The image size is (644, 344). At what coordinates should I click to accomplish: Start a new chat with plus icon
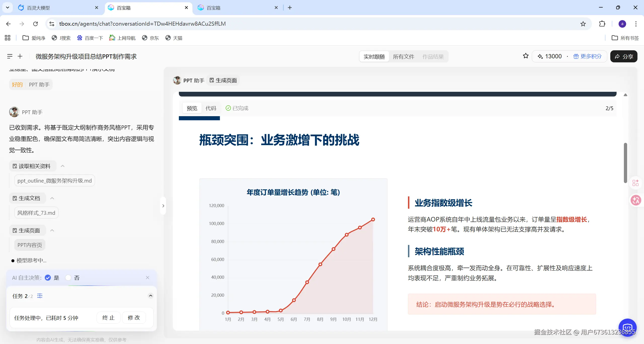tap(20, 56)
